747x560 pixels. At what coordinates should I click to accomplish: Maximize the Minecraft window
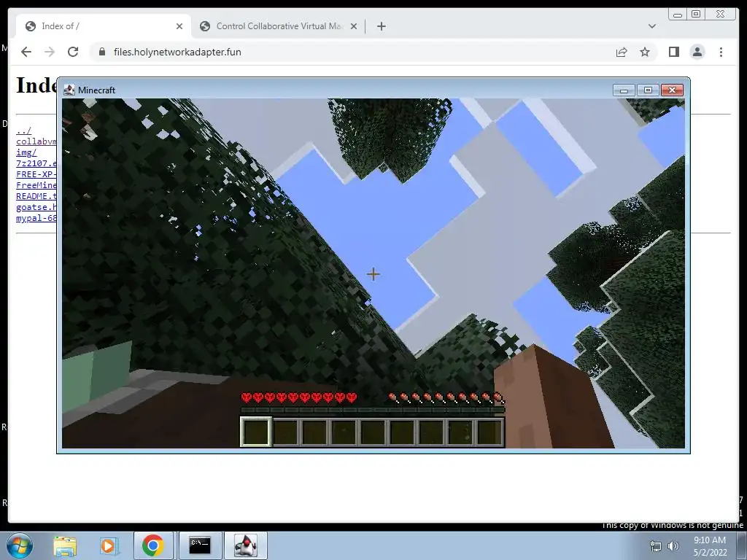[x=648, y=90]
